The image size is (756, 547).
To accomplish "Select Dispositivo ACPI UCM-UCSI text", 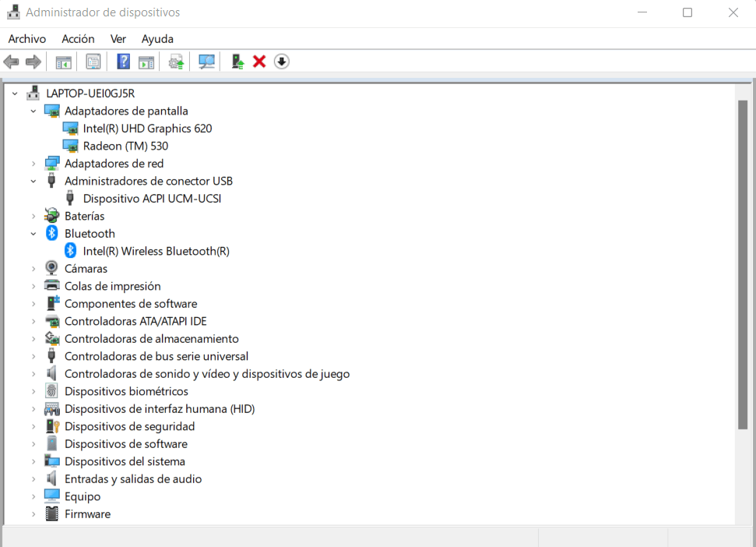I will click(x=152, y=198).
